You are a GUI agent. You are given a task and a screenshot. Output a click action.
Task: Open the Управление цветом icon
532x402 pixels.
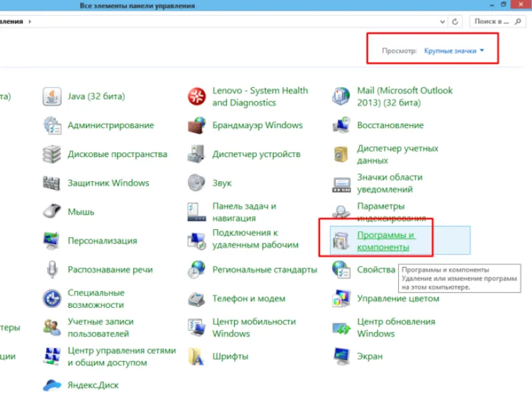pos(341,299)
